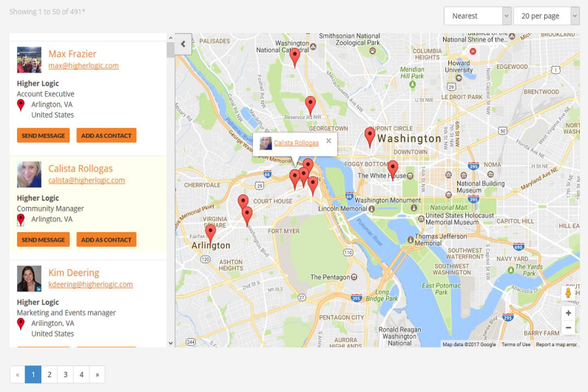Close the Calista Rollogas map popup
This screenshot has width=588, height=392.
click(x=328, y=141)
